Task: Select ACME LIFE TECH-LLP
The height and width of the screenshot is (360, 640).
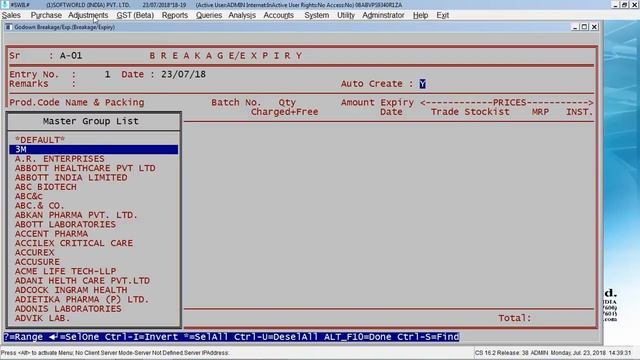Action: [93, 271]
